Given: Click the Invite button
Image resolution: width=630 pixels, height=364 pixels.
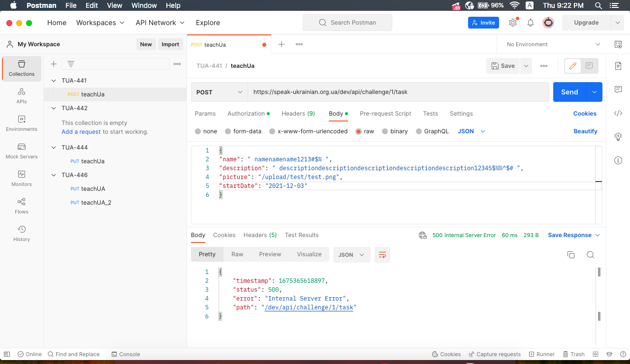Looking at the screenshot, I should click(x=483, y=23).
